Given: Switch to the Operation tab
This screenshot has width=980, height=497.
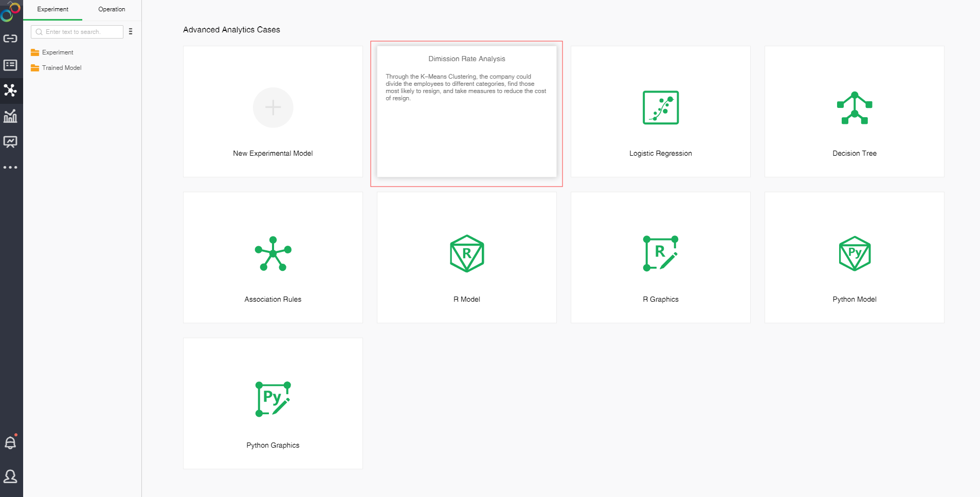Looking at the screenshot, I should click(112, 9).
